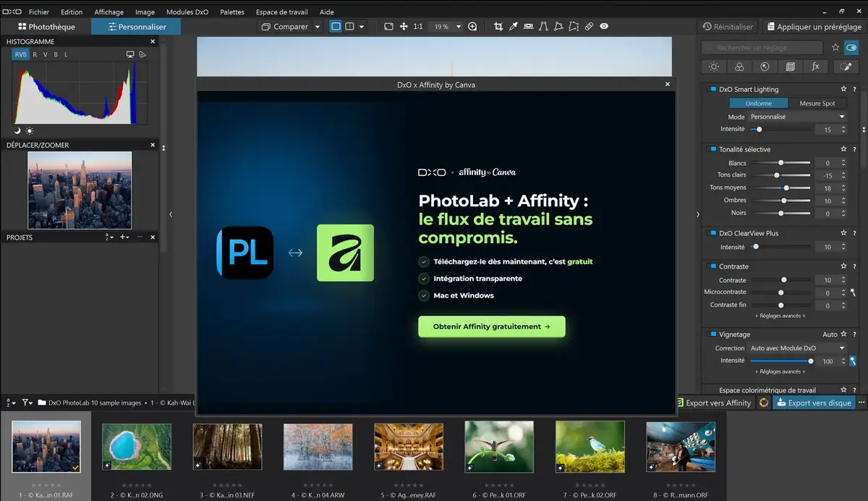Switch to single image view mode
868x501 pixels.
point(336,27)
